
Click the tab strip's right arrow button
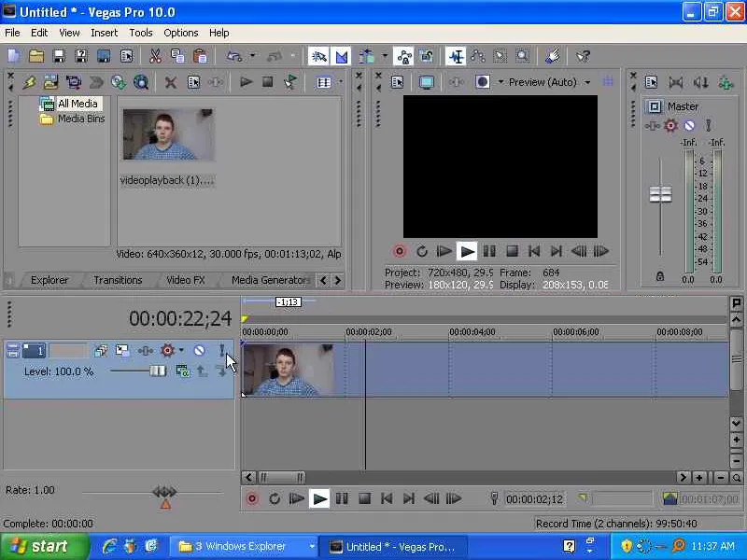pos(338,280)
